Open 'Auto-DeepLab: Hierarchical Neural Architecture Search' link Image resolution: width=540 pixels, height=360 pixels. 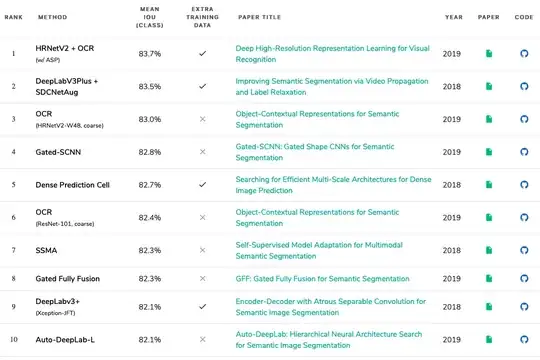tap(329, 340)
